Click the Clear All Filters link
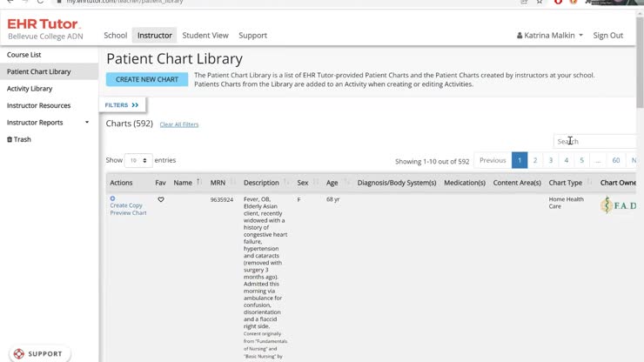Screen dimensions: 644x362 click(x=178, y=124)
